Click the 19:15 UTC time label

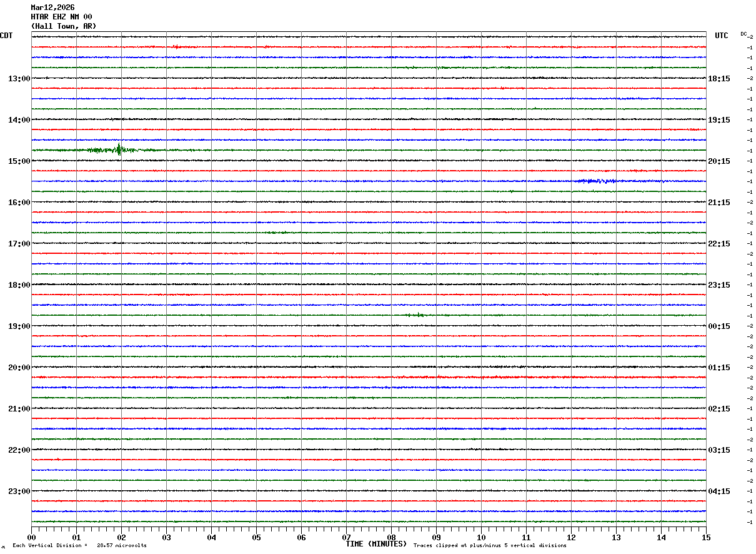[719, 120]
